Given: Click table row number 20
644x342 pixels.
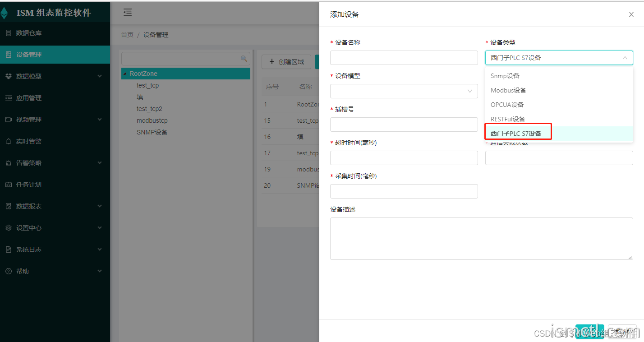Looking at the screenshot, I should tap(267, 185).
